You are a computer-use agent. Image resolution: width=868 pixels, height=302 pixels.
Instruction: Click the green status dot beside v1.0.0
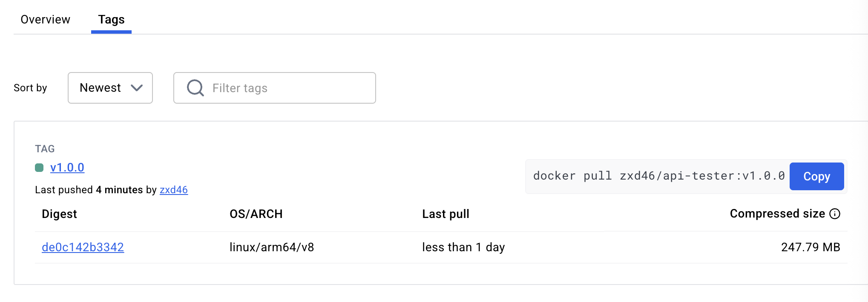39,168
